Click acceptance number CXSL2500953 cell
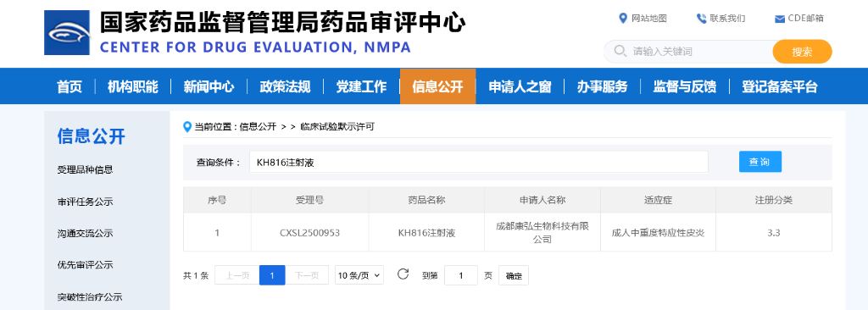The image size is (868, 310). 310,233
